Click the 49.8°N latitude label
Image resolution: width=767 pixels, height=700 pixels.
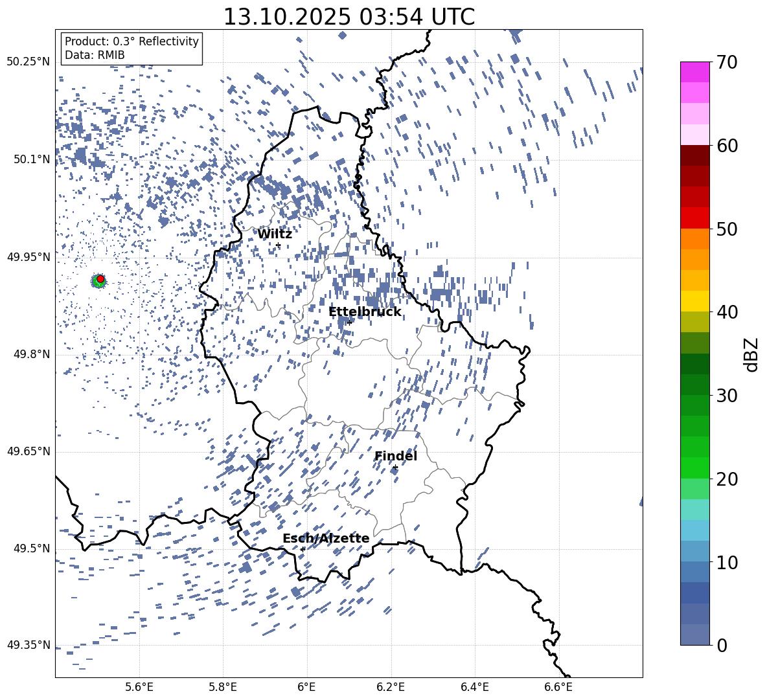pos(31,354)
